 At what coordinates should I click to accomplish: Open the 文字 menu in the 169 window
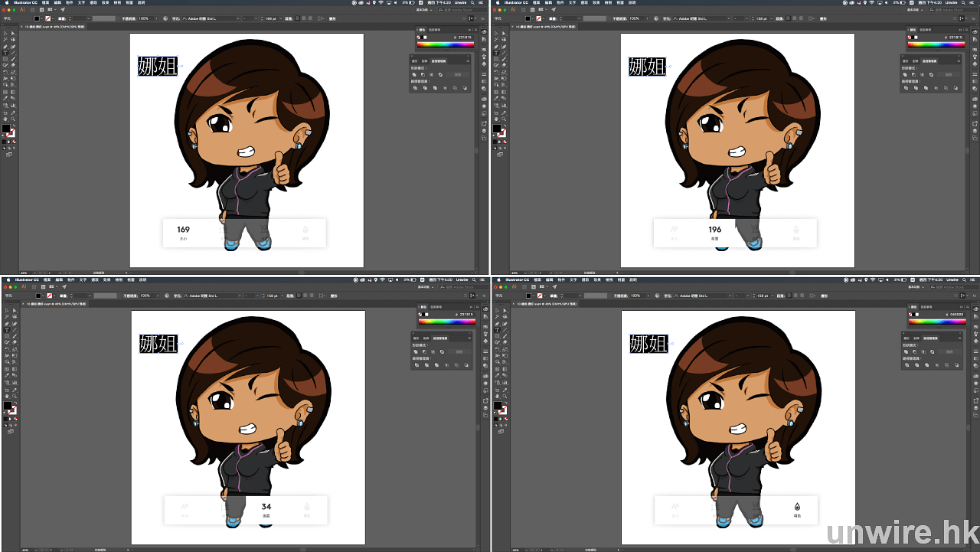81,2
